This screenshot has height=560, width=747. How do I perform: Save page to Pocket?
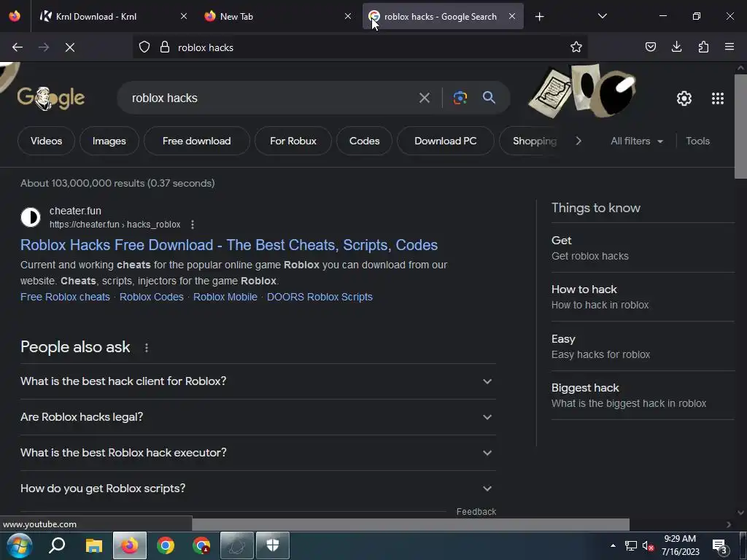651,47
